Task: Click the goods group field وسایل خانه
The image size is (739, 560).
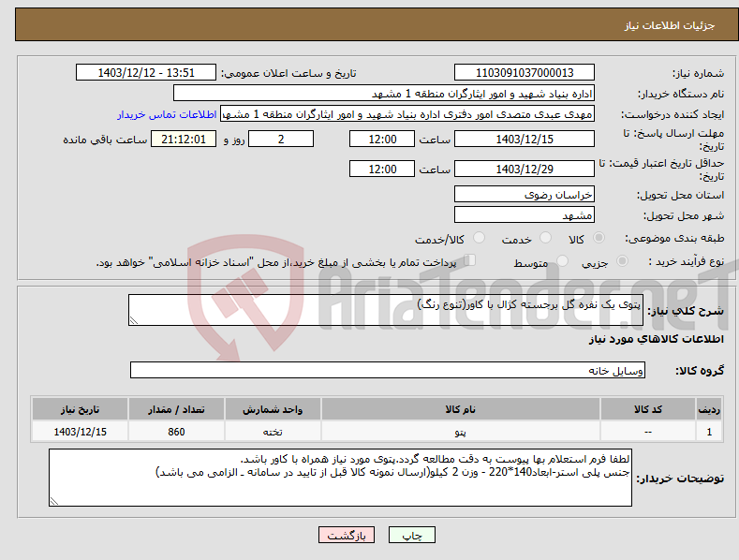Action: tap(388, 370)
